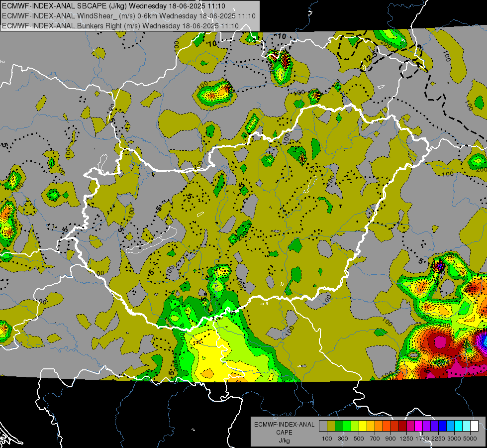The width and height of the screenshot is (487, 448).
Task: Click the legend tick label 2250
Action: [438, 439]
